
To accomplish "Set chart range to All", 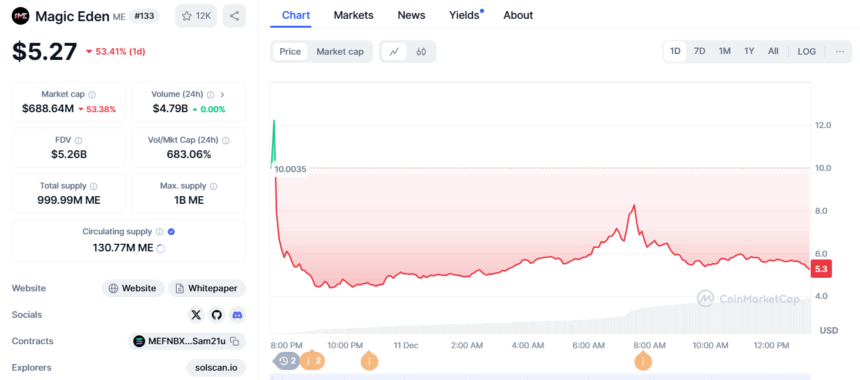I will pyautogui.click(x=773, y=52).
